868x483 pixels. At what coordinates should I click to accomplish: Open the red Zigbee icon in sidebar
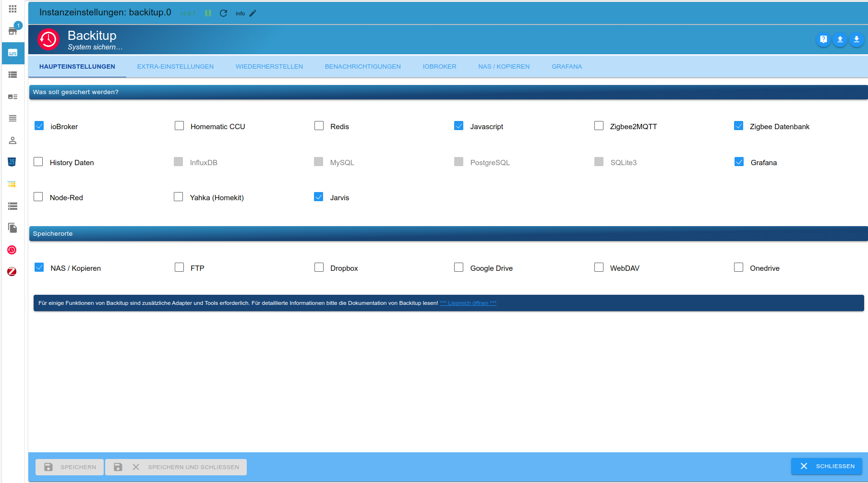click(12, 272)
